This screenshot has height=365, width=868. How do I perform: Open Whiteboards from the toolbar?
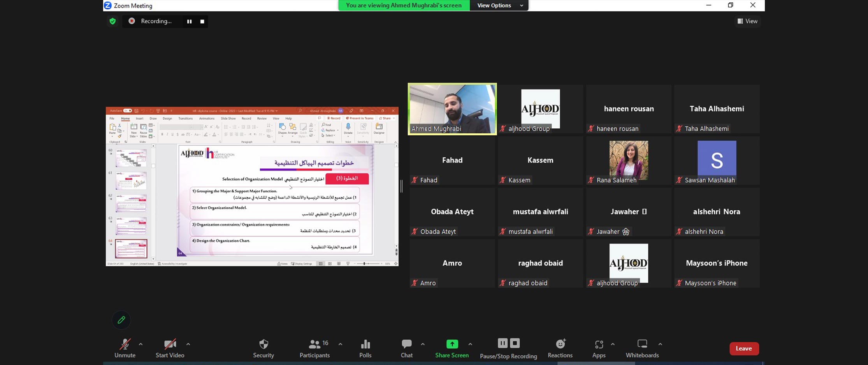(x=642, y=348)
